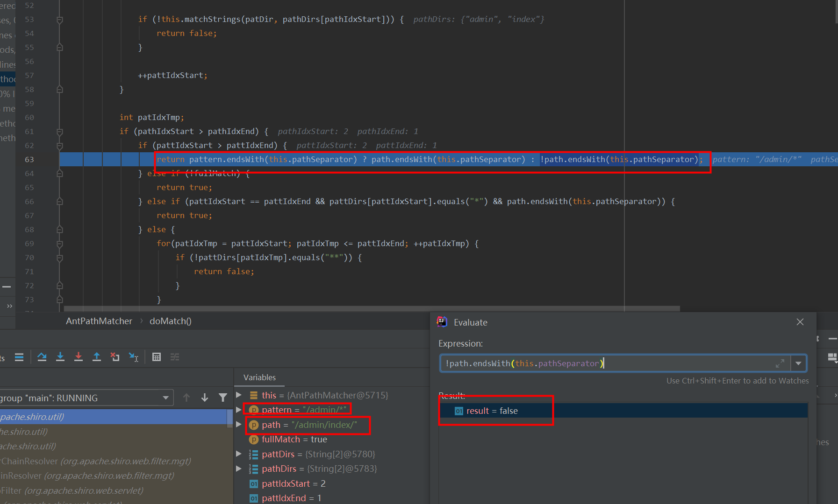Expand the 'this' variable node
This screenshot has height=504, width=838.
pos(239,395)
